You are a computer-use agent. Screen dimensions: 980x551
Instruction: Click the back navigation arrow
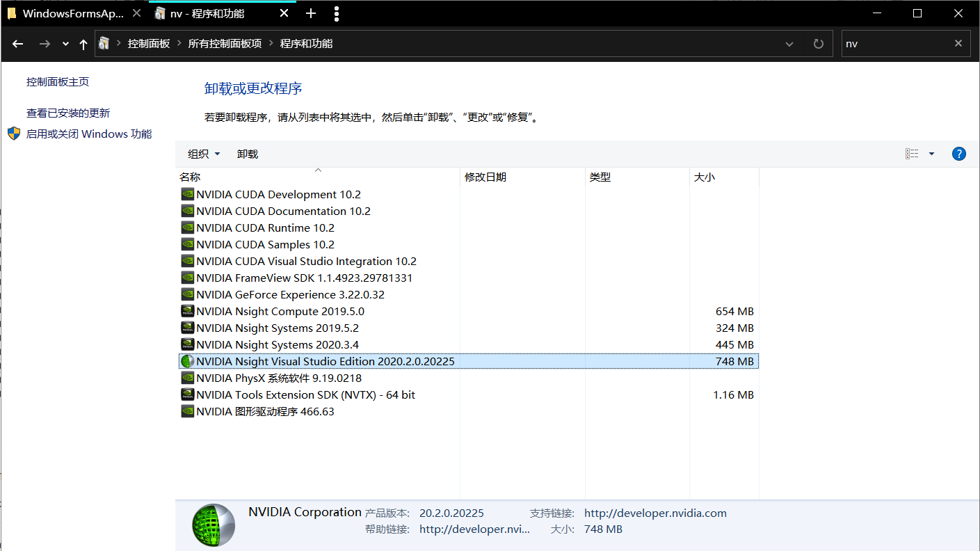[17, 43]
